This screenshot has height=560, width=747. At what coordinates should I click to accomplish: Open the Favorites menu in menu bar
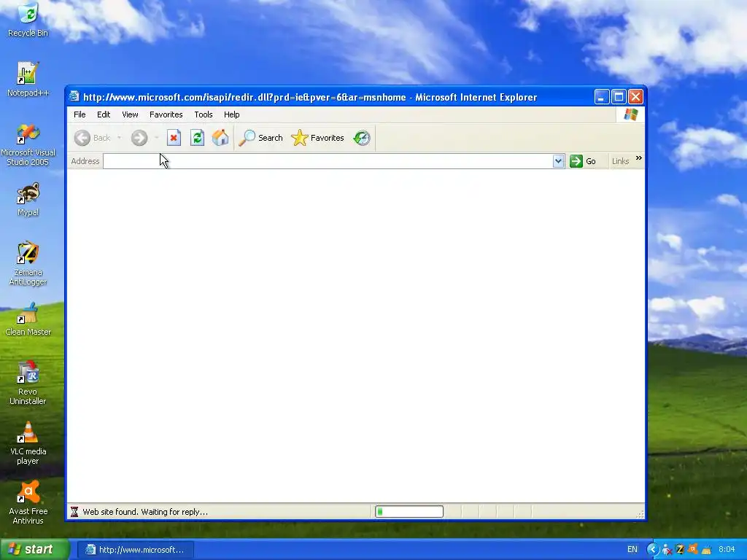166,114
